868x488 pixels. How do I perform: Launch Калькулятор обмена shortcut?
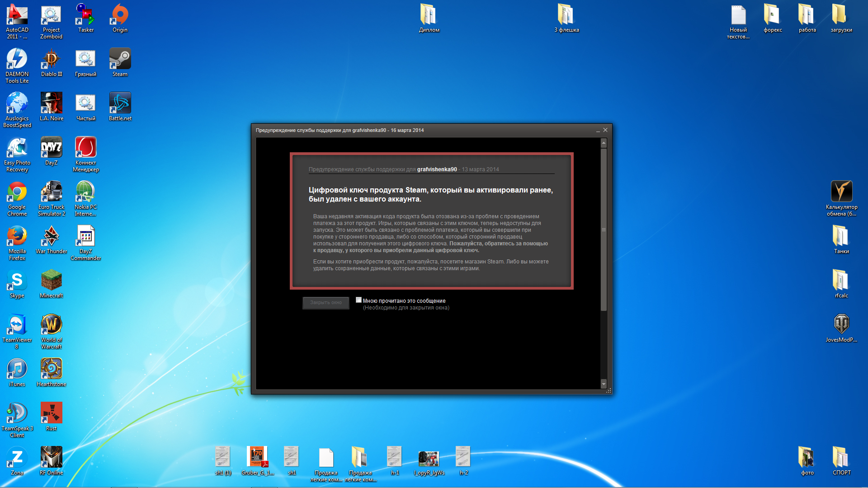click(841, 198)
